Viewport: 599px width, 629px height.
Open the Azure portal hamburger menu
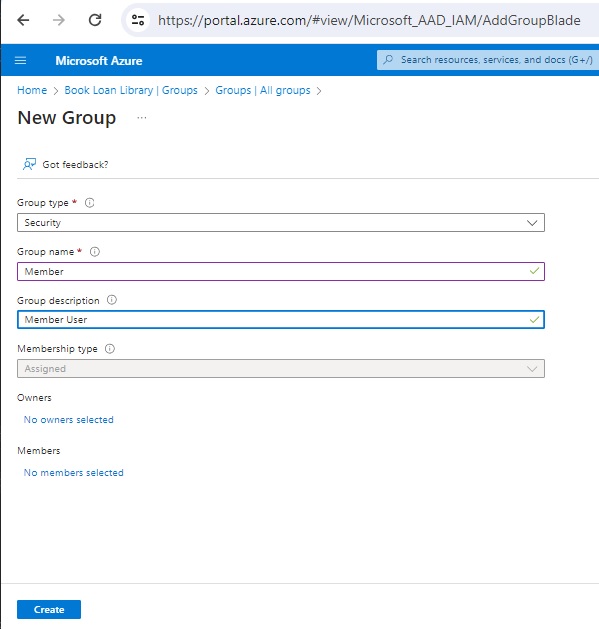(x=20, y=61)
